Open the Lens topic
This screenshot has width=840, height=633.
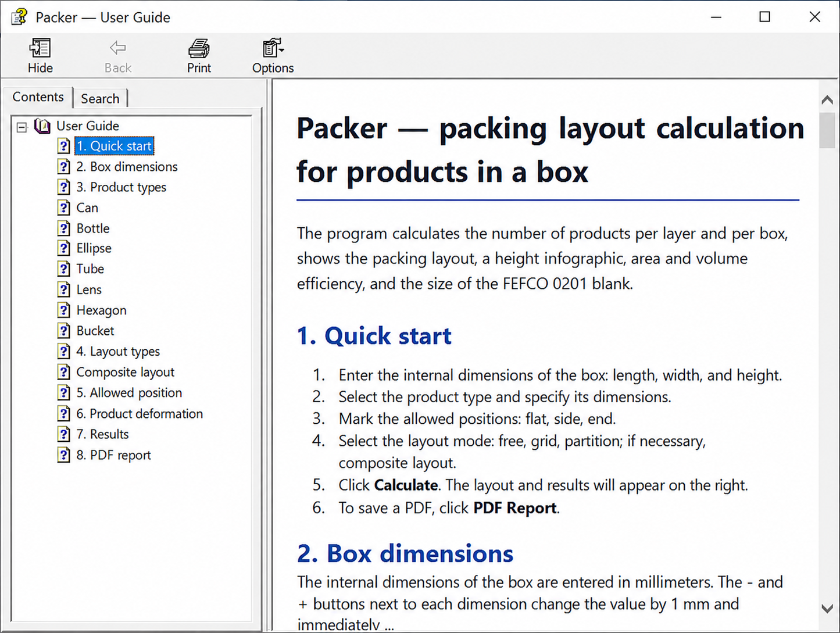coord(89,289)
